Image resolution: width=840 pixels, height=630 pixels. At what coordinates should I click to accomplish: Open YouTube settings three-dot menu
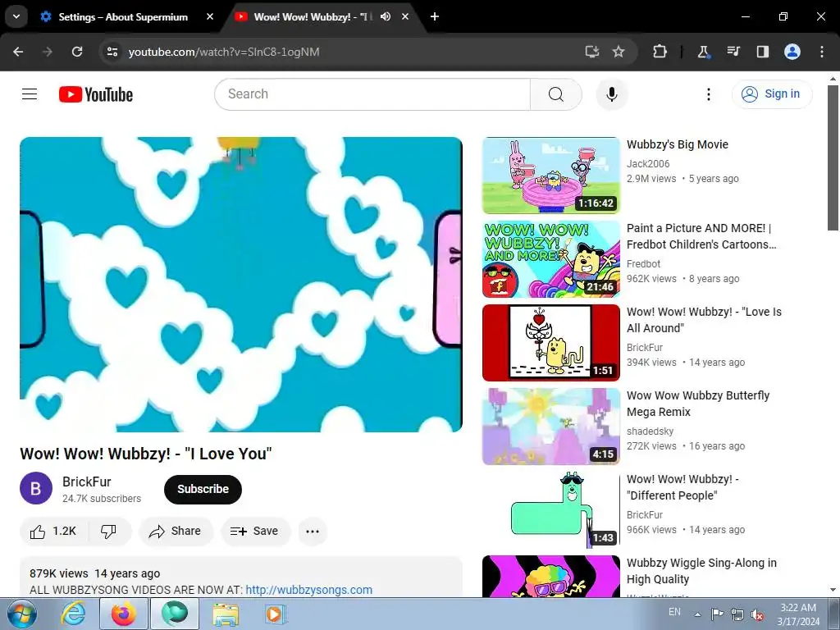708,94
